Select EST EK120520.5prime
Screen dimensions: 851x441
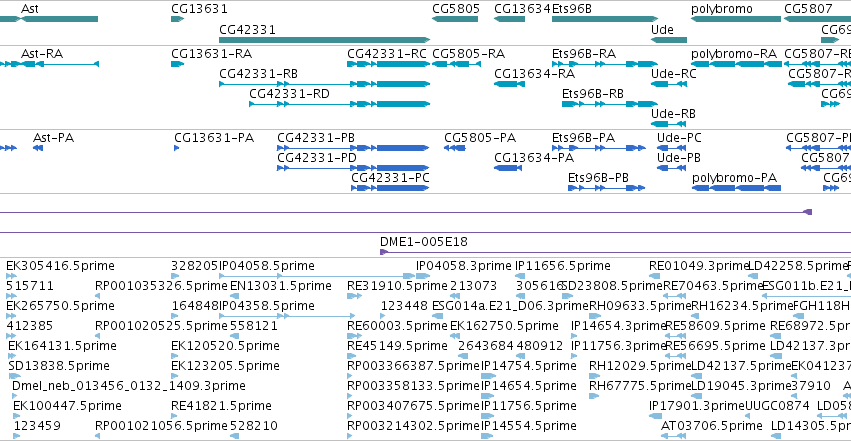pos(225,346)
